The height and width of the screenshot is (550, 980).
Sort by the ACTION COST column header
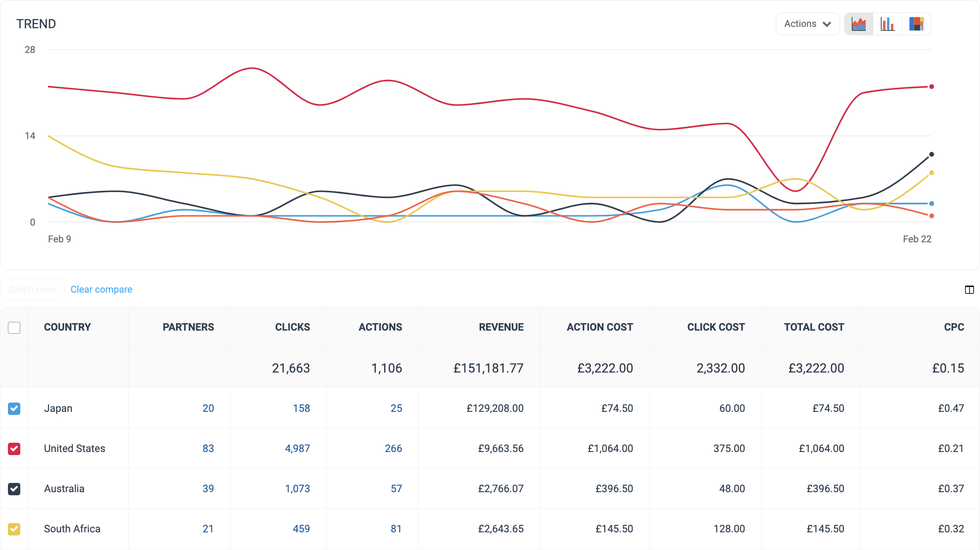pos(600,327)
